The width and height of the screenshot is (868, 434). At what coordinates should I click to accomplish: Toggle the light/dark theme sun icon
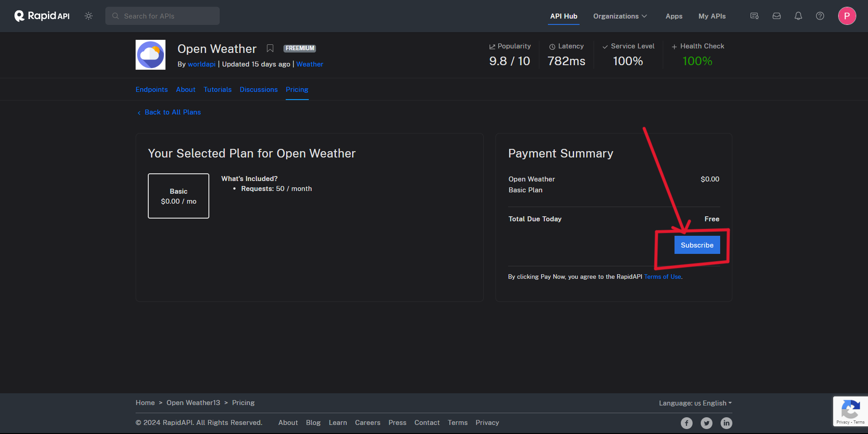pos(89,16)
